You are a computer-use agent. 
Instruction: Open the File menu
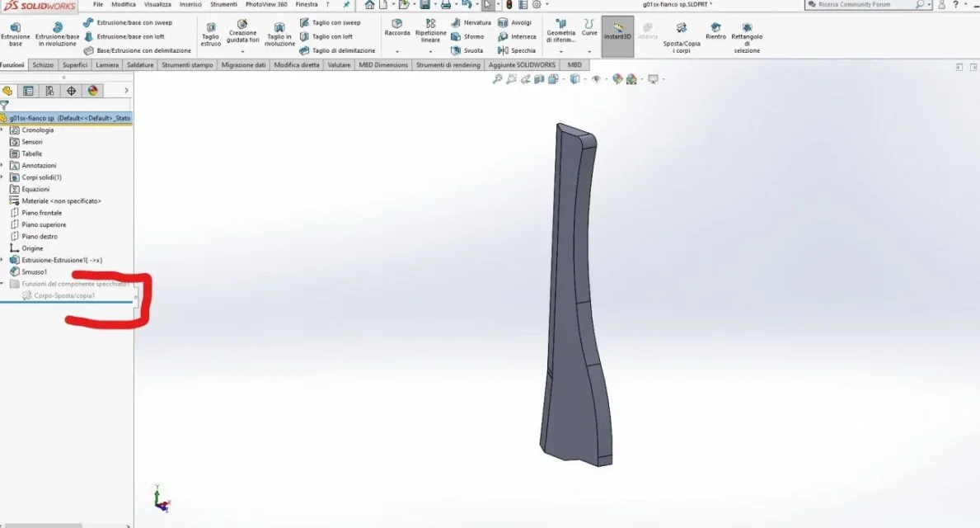98,4
